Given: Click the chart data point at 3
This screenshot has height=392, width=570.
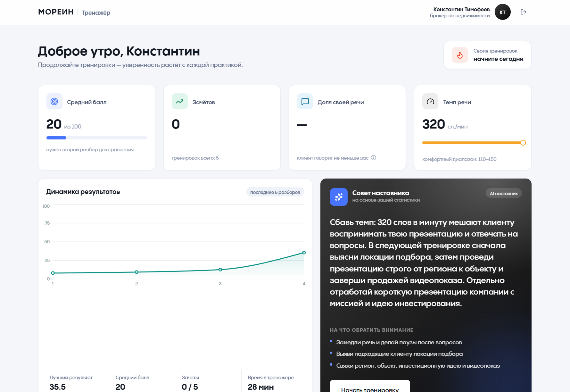Looking at the screenshot, I should 220,270.
